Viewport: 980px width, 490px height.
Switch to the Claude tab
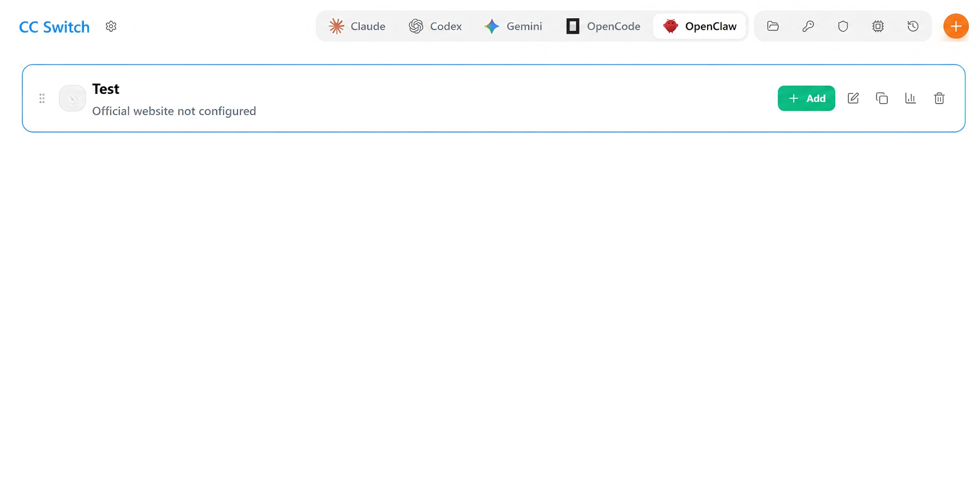[357, 27]
